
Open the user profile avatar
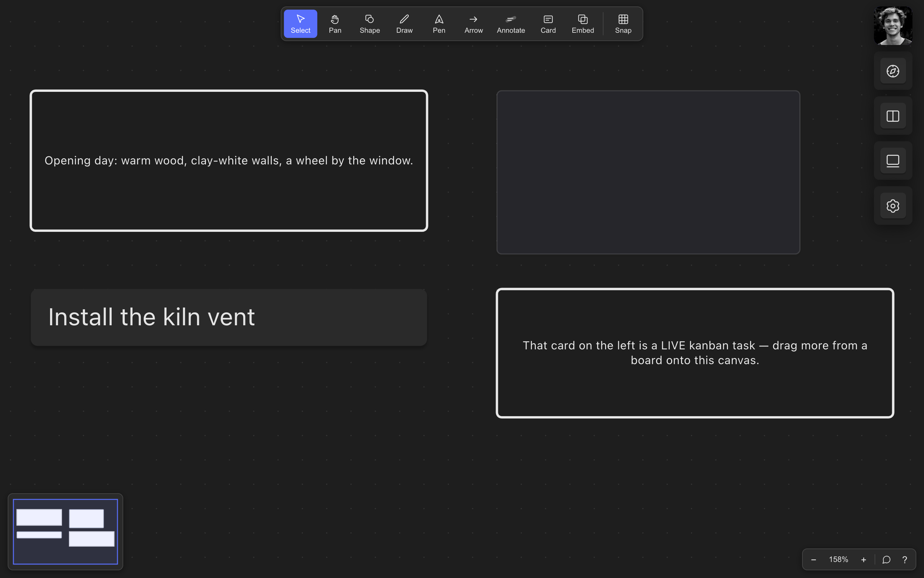893,26
